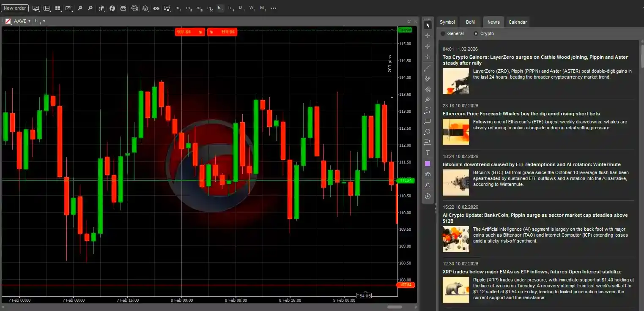This screenshot has width=644, height=311.
Task: Click the New order button
Action: [x=14, y=8]
